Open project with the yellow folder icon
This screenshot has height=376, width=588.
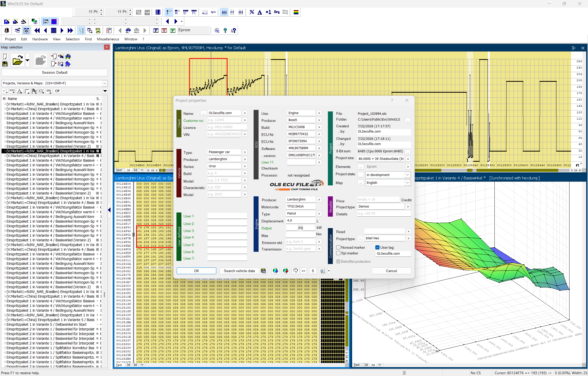pos(17,60)
